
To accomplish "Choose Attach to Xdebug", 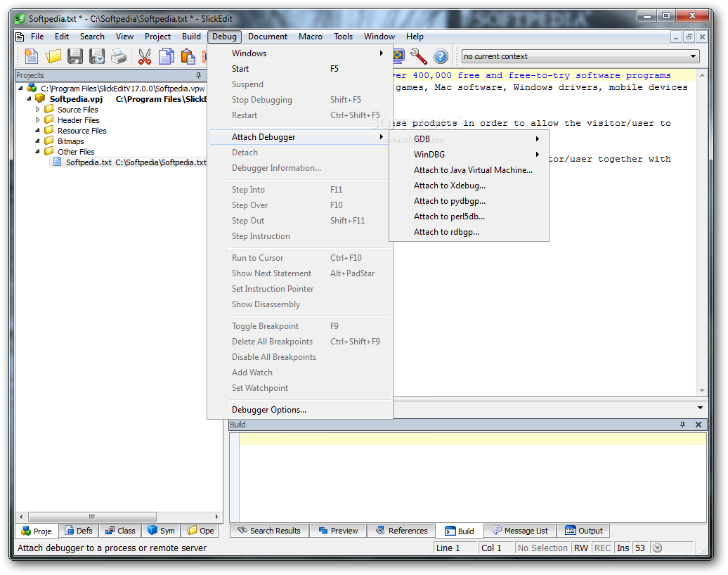I will (469, 186).
